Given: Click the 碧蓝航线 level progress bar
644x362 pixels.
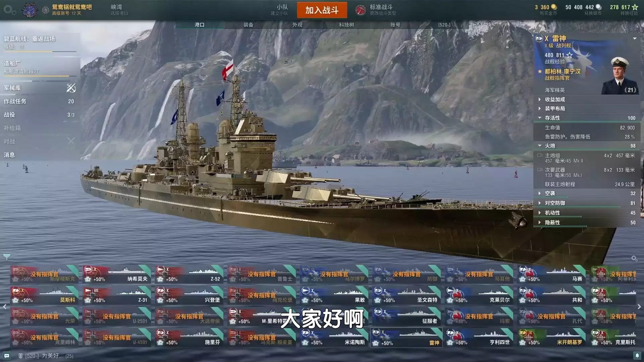Looking at the screenshot, I should click(x=40, y=51).
